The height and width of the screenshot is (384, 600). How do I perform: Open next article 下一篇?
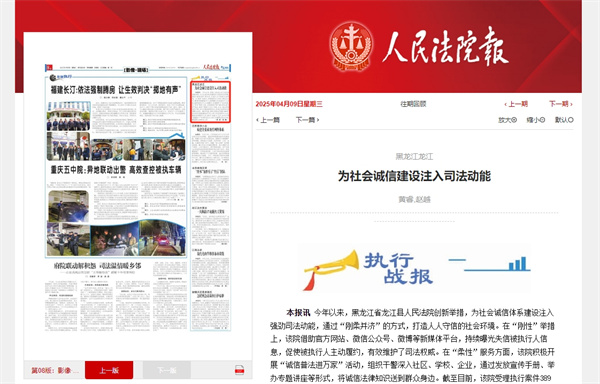(307, 120)
